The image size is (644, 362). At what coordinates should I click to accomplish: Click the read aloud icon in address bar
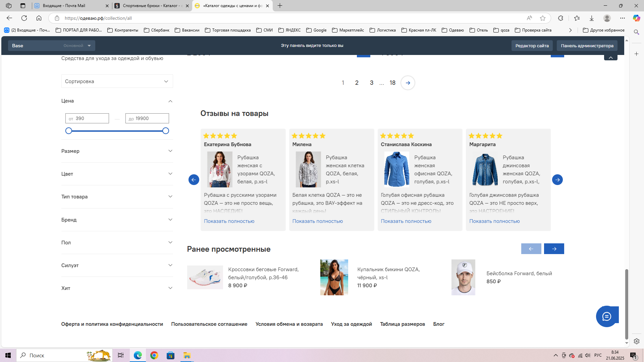tap(529, 18)
